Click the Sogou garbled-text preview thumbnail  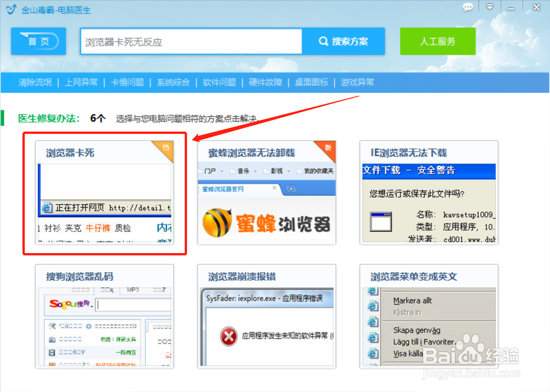(104, 326)
